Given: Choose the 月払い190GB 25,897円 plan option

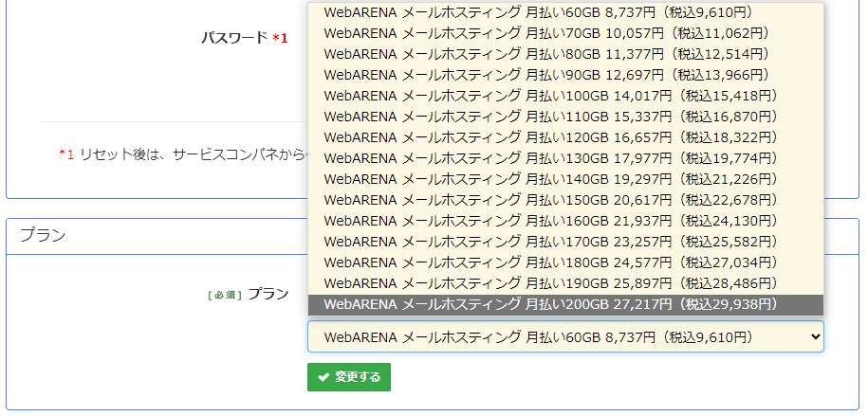Looking at the screenshot, I should click(565, 283).
